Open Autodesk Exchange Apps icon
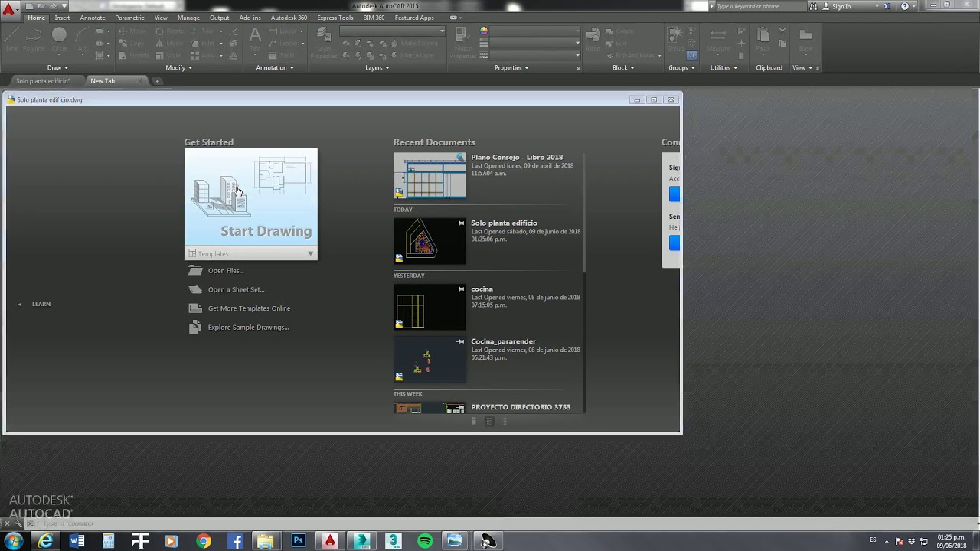This screenshot has height=551, width=980. click(x=887, y=6)
